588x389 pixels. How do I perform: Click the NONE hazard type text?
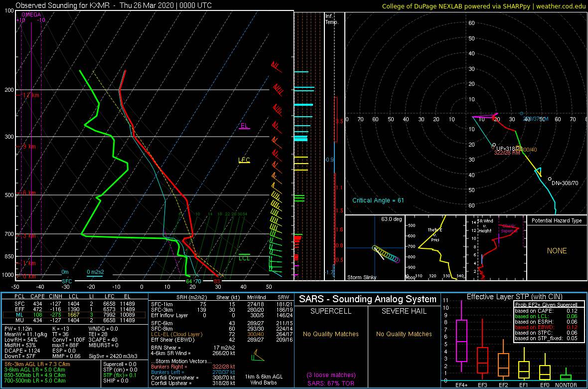(557, 251)
